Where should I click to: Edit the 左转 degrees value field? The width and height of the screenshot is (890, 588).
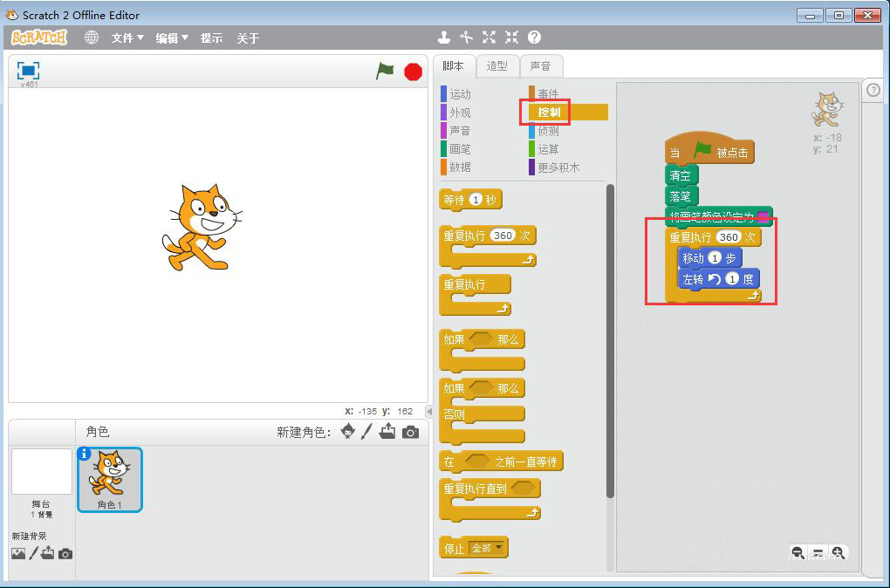point(732,278)
